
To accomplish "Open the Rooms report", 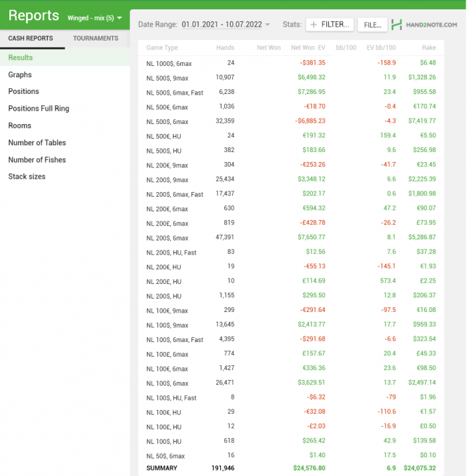I will (x=19, y=125).
